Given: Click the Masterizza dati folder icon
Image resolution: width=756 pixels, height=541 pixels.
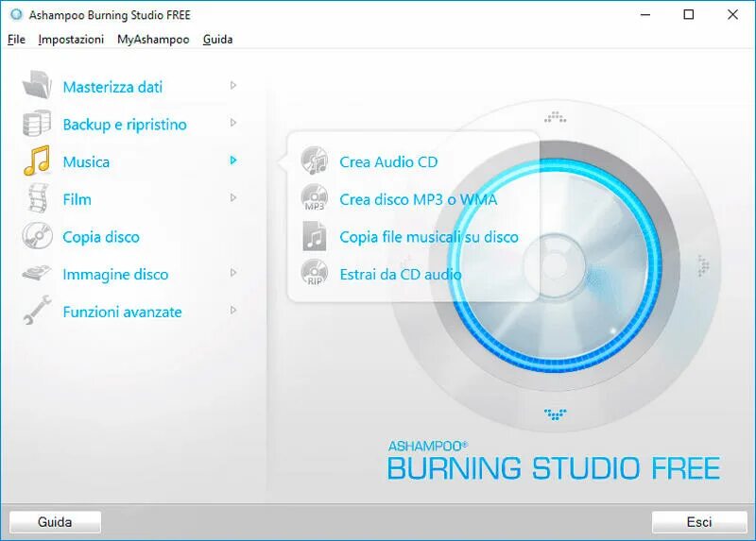Looking at the screenshot, I should point(37,85).
